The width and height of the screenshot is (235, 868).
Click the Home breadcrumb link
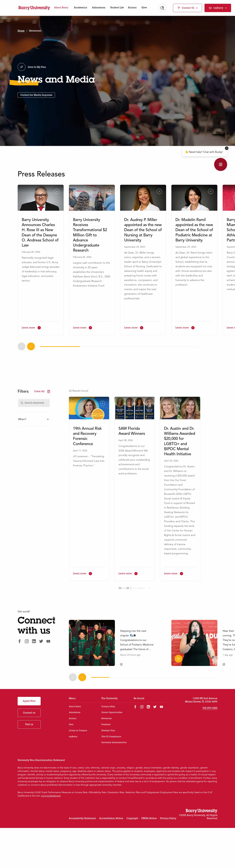(21, 31)
